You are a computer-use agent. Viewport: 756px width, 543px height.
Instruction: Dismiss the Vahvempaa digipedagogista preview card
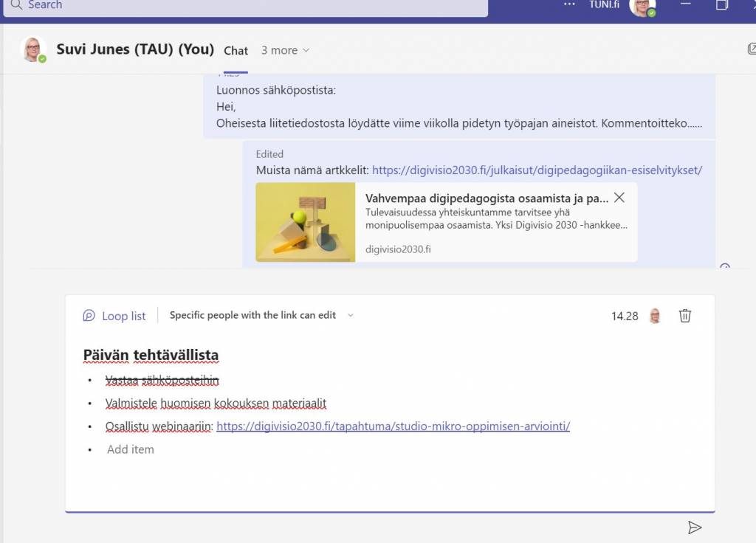pyautogui.click(x=619, y=198)
